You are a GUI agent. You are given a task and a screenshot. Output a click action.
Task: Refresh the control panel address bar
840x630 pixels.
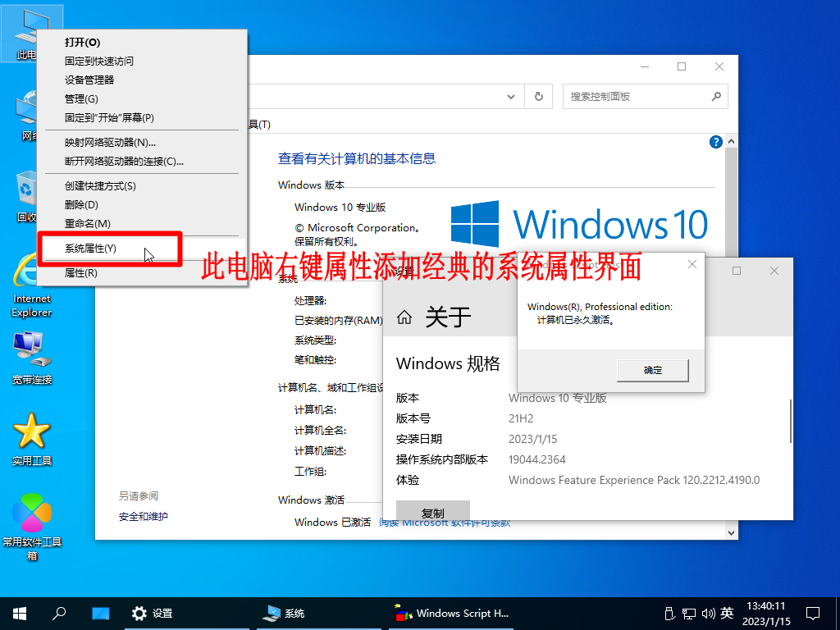point(538,97)
